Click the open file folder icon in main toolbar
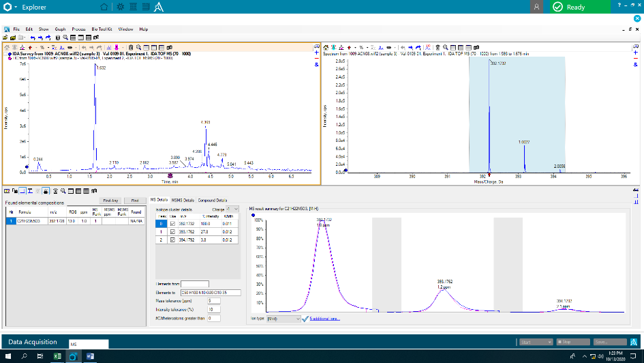 point(5,38)
